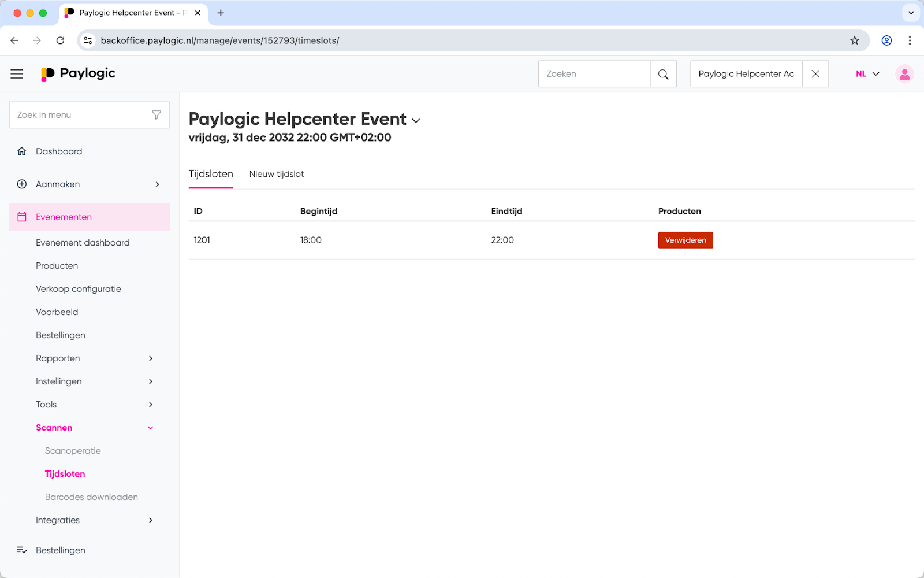Select Evenementen in sidebar
924x578 pixels.
click(x=90, y=217)
